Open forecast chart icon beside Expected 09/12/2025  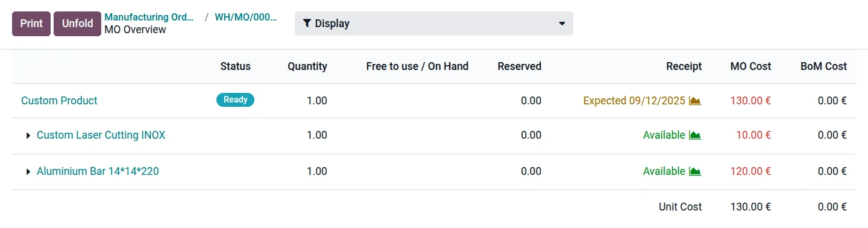coord(695,101)
